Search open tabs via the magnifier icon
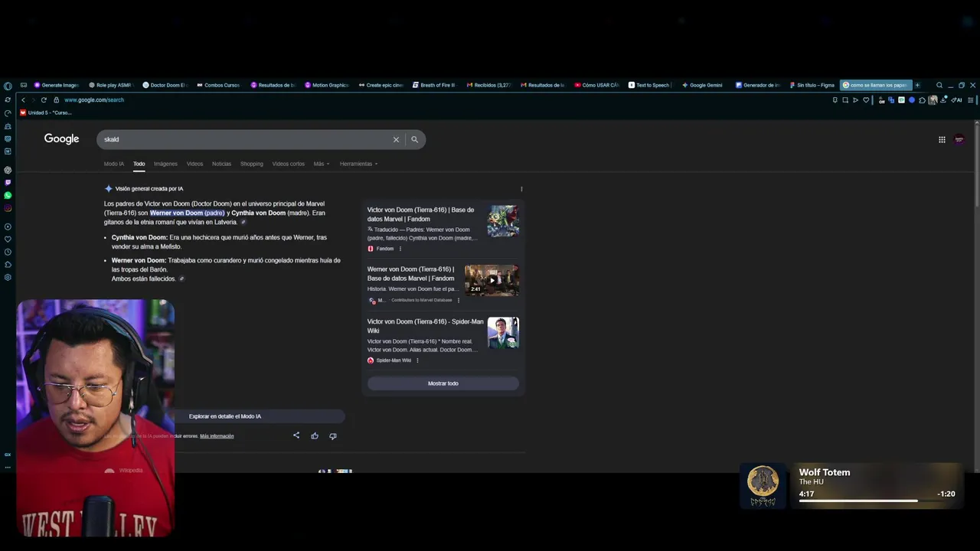The height and width of the screenshot is (551, 980). coord(939,85)
